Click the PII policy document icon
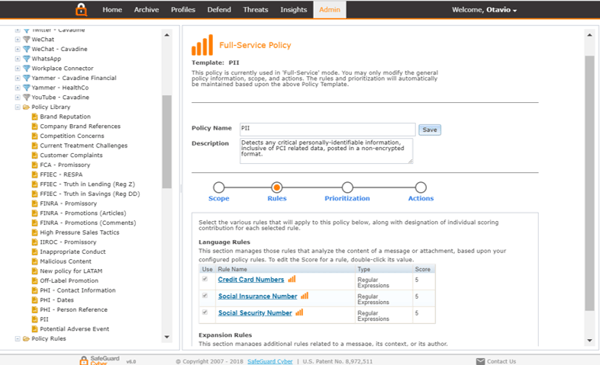600x365 pixels. (35, 319)
